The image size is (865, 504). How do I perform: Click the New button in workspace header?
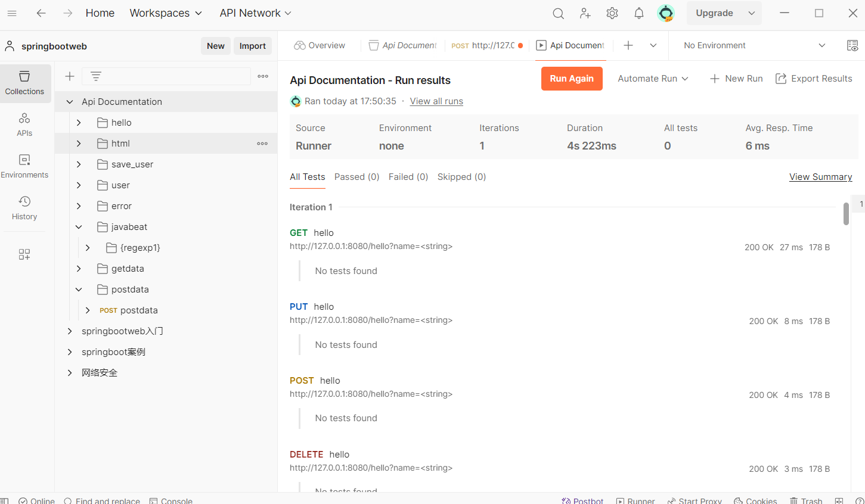tap(216, 46)
